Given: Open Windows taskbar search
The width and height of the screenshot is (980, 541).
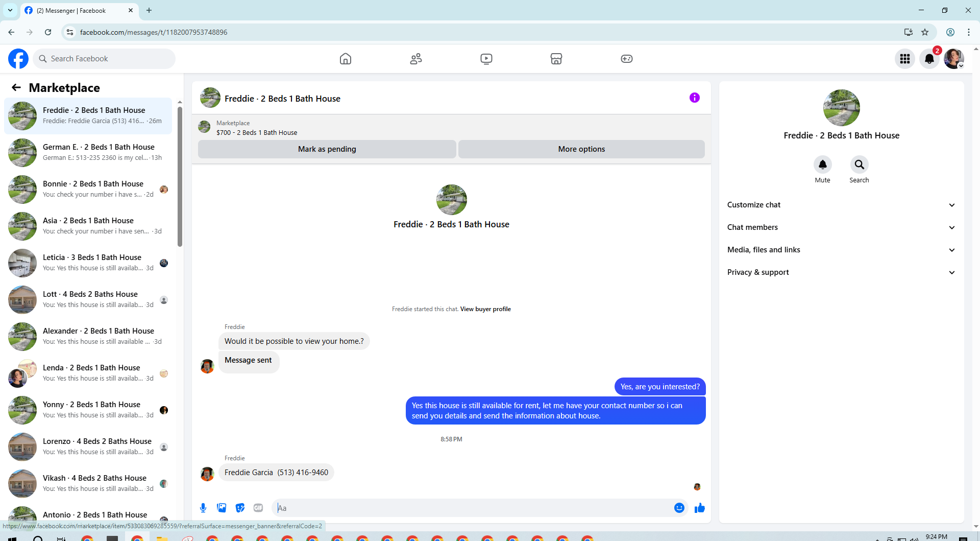Looking at the screenshot, I should point(38,537).
